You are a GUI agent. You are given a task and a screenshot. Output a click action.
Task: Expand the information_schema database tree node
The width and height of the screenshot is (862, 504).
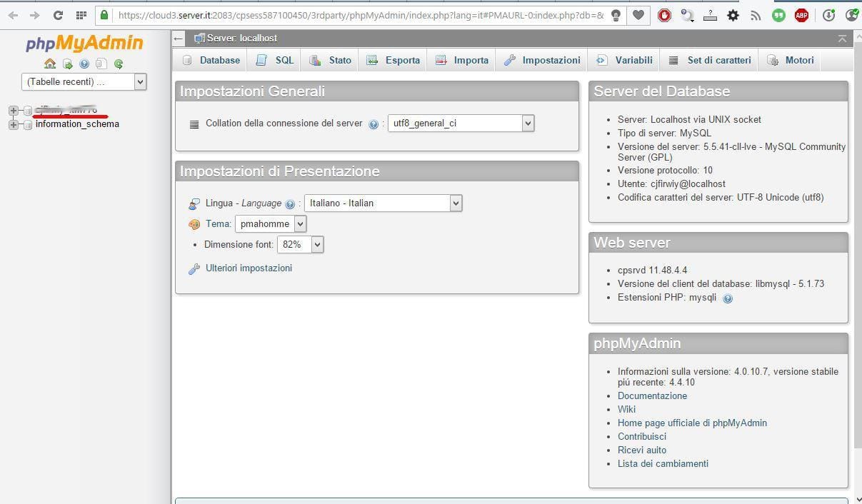(13, 125)
